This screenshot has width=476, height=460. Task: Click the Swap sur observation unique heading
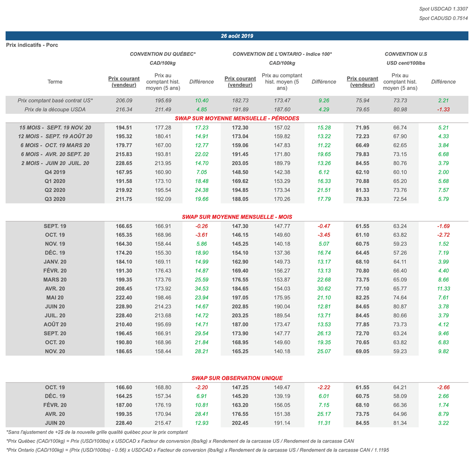pos(237,378)
